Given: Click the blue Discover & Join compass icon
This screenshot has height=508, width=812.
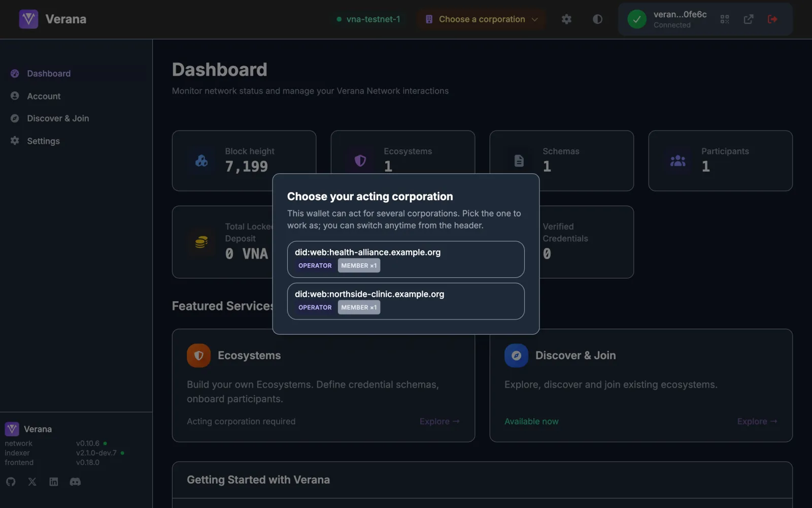Looking at the screenshot, I should (x=516, y=356).
